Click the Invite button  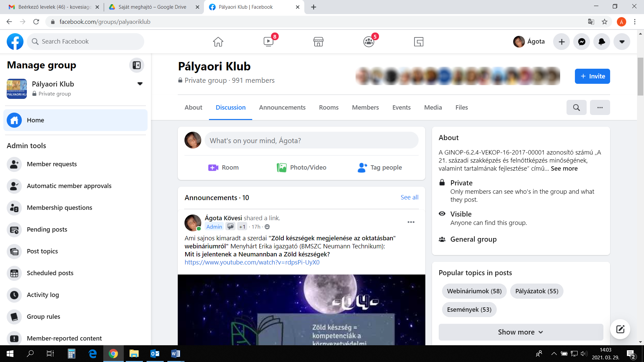(x=592, y=76)
